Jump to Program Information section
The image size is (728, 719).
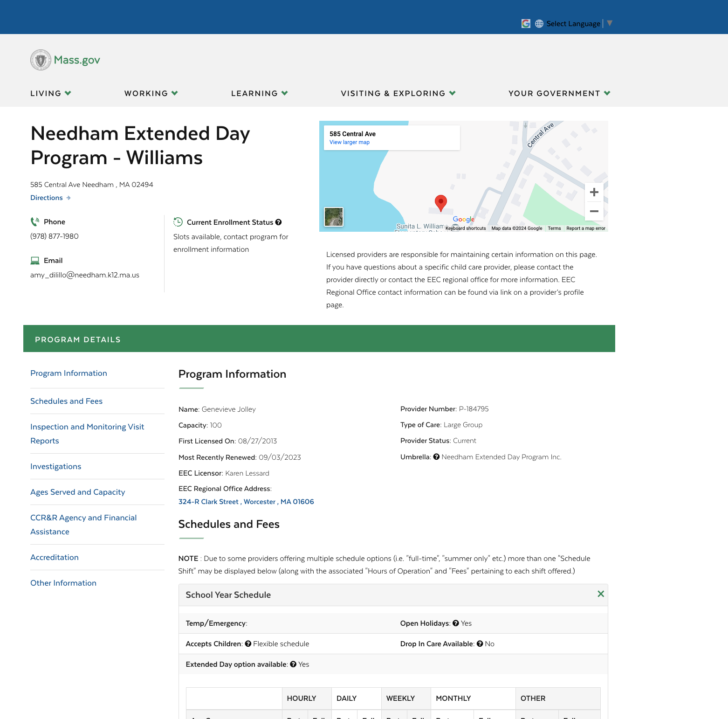(69, 373)
